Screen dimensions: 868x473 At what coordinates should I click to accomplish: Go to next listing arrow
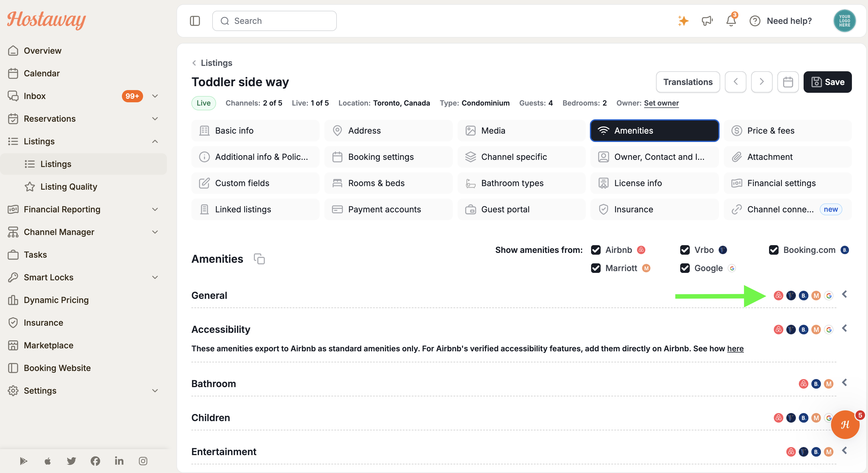762,82
